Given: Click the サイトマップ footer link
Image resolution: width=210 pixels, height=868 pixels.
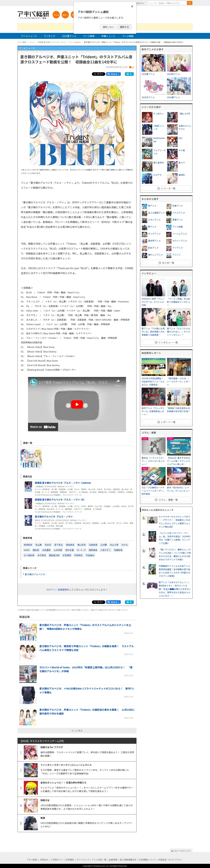Looking at the screenshot, I should (x=83, y=860).
